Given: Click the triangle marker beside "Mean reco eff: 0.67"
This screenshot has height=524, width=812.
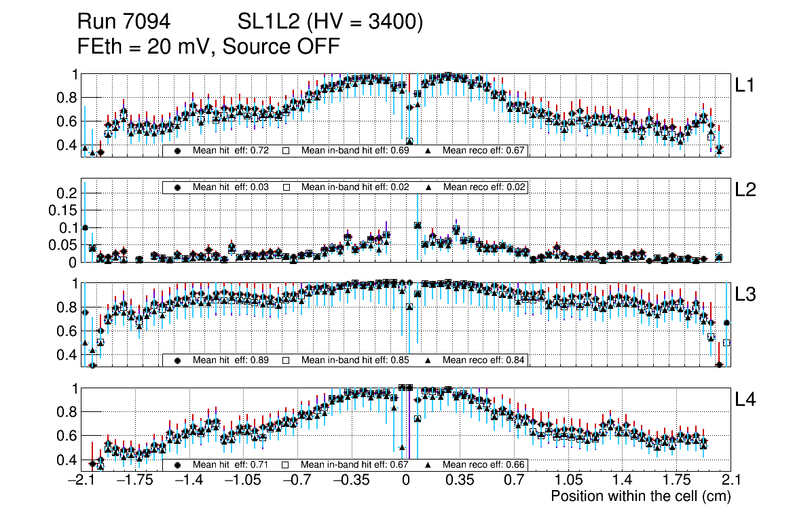Looking at the screenshot, I should tap(428, 151).
